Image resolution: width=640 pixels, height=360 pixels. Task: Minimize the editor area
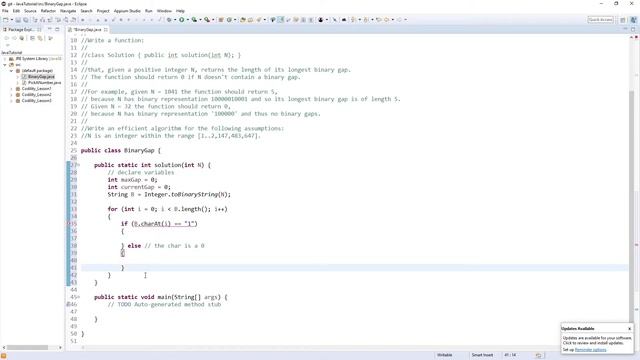[625, 29]
